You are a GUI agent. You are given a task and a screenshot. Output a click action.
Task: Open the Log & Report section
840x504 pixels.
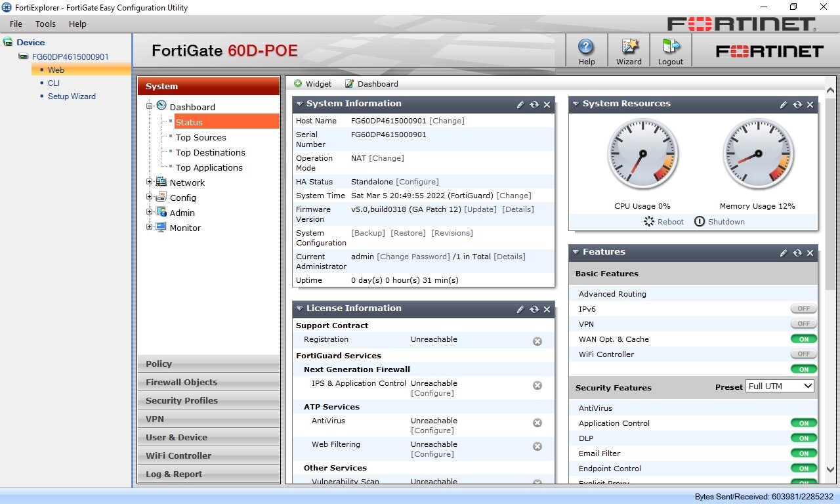coord(209,474)
